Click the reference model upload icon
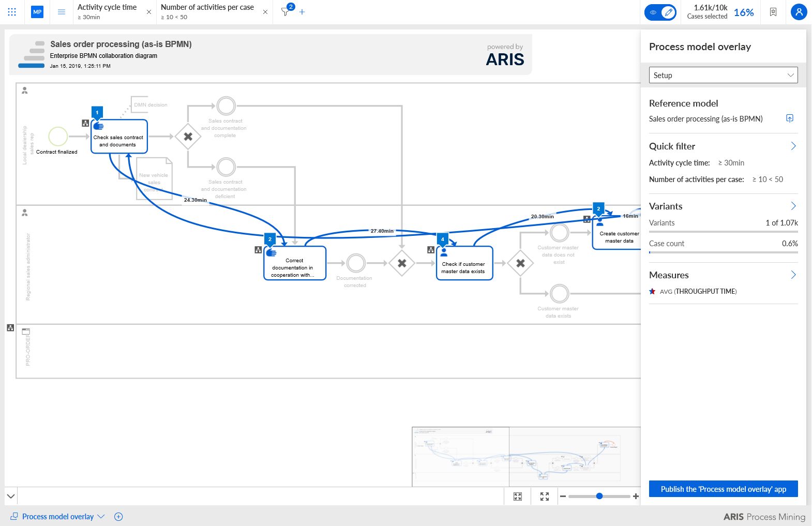 click(x=790, y=118)
